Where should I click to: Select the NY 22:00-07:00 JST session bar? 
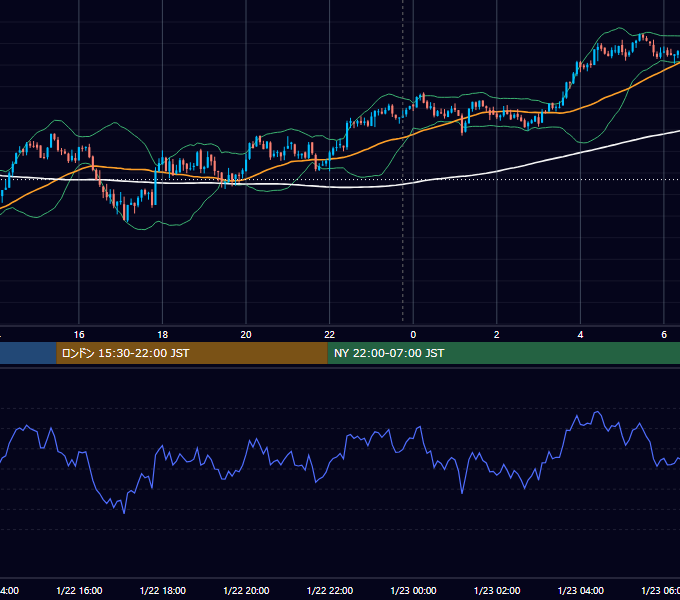point(503,353)
